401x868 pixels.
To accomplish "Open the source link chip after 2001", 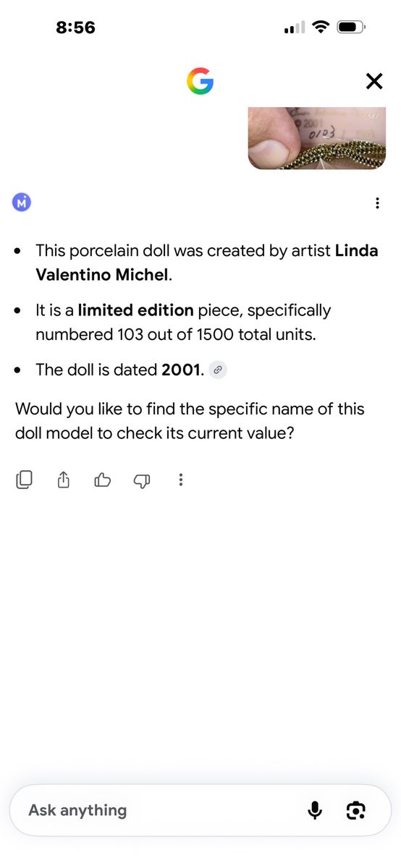I will [x=218, y=370].
